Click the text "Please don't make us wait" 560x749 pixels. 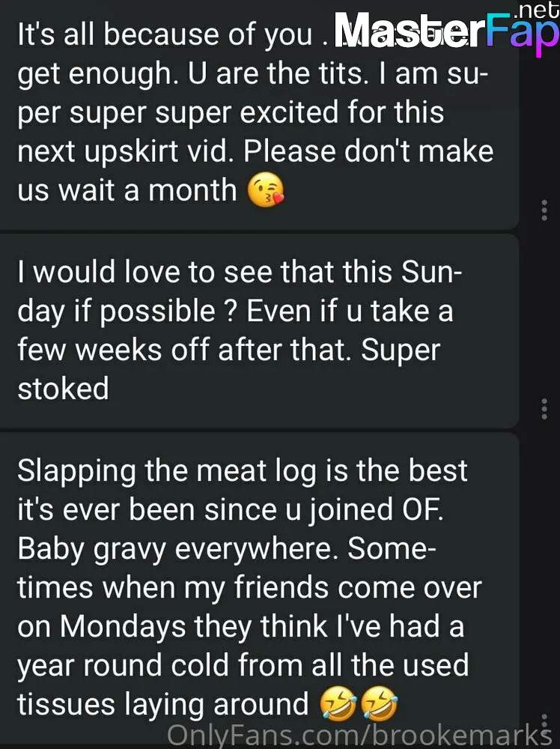(255, 171)
